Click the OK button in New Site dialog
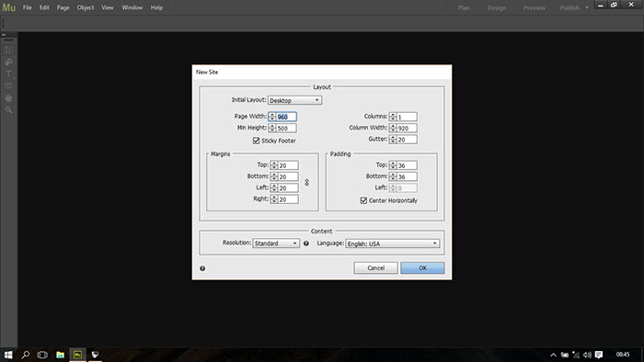Screen dimensions: 644x362 pos(422,267)
